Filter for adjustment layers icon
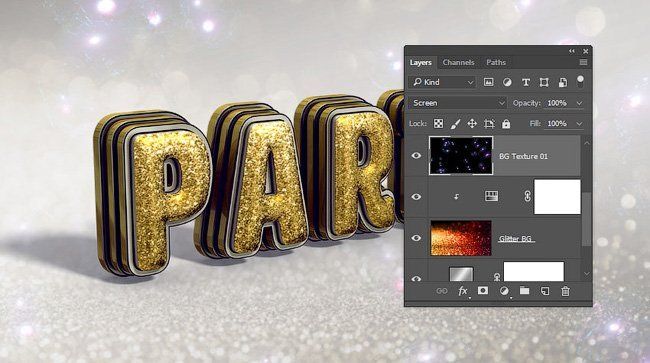Viewport: 650px width, 363px height. pyautogui.click(x=507, y=82)
